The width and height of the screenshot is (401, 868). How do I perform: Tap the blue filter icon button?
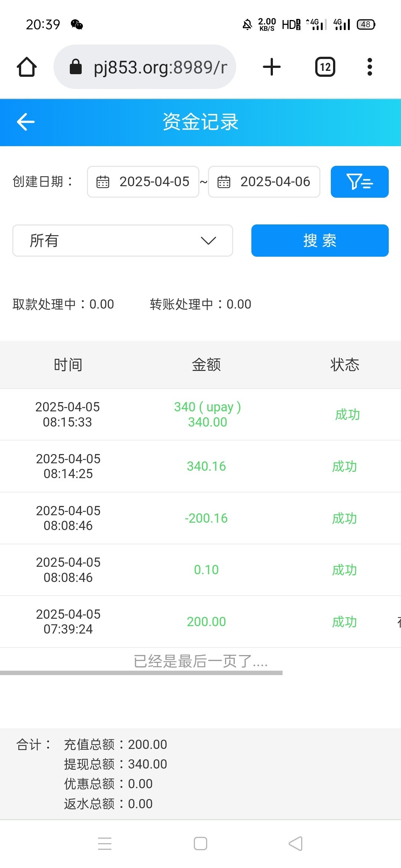359,182
